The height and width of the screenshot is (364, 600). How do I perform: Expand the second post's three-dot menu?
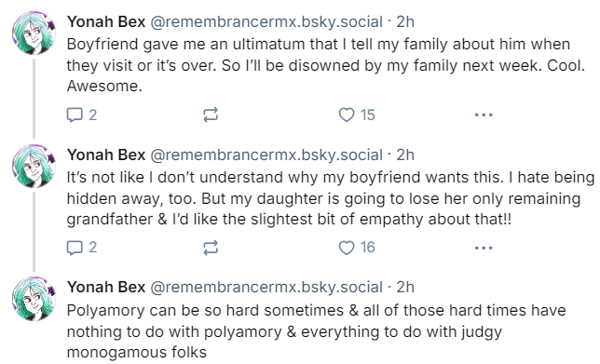click(484, 248)
